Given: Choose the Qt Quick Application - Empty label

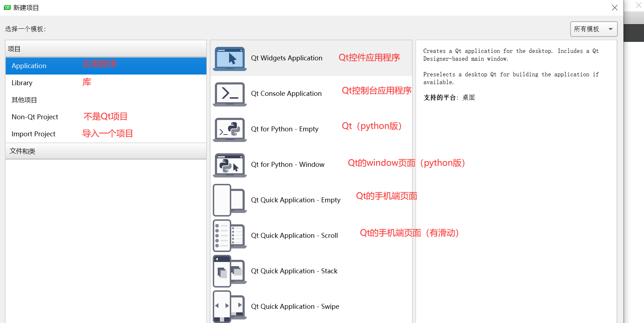Looking at the screenshot, I should (296, 200).
